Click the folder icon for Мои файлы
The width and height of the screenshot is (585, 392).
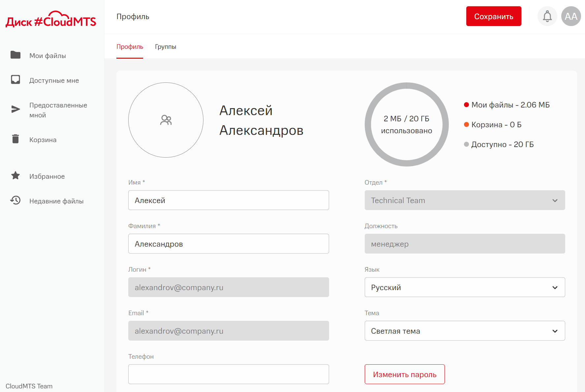pos(15,55)
